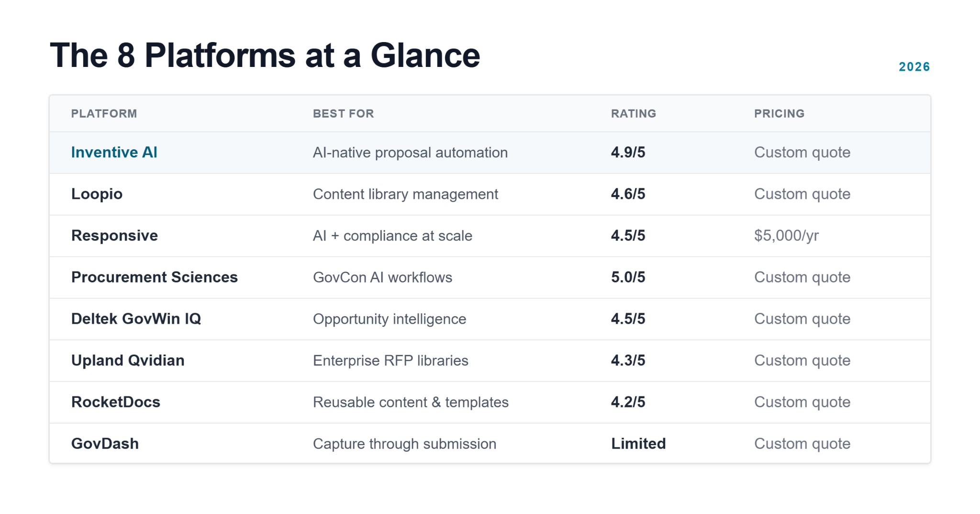Click the 'Opportunity intelligence' text

(390, 319)
